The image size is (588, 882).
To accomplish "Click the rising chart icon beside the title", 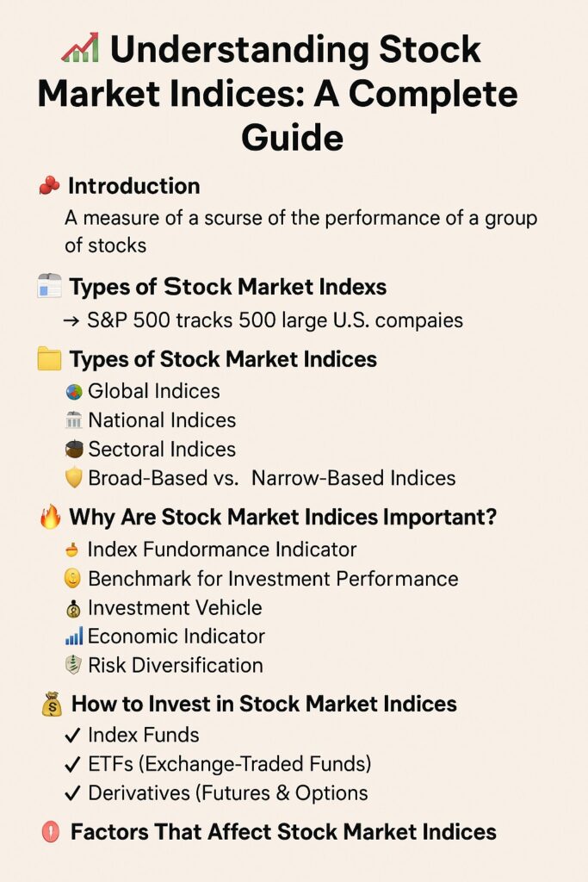I will [x=80, y=47].
